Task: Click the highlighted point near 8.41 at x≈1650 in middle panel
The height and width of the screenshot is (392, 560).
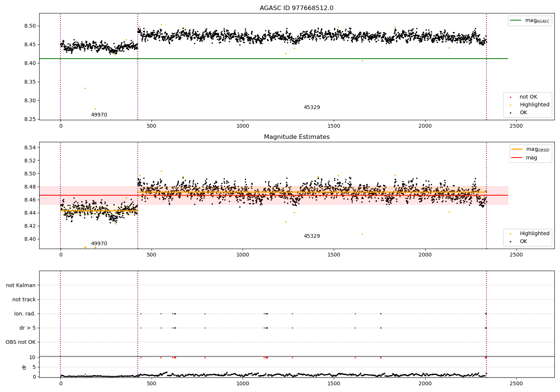Action: [x=362, y=234]
